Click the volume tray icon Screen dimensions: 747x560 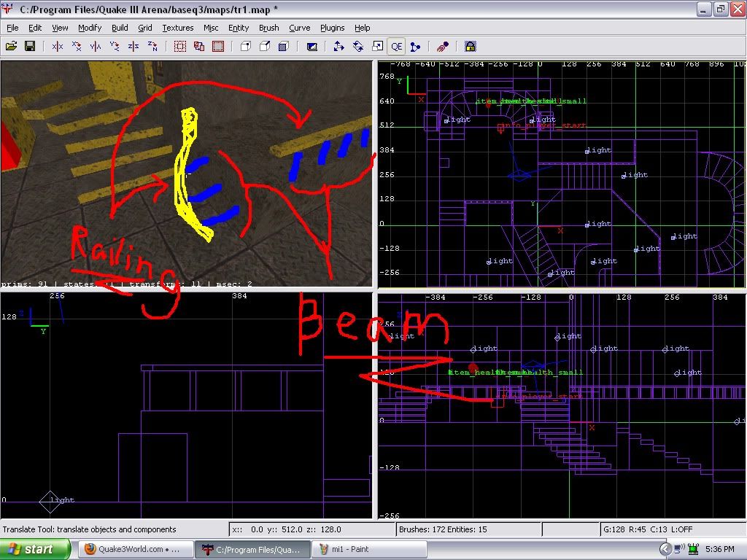pos(681,549)
